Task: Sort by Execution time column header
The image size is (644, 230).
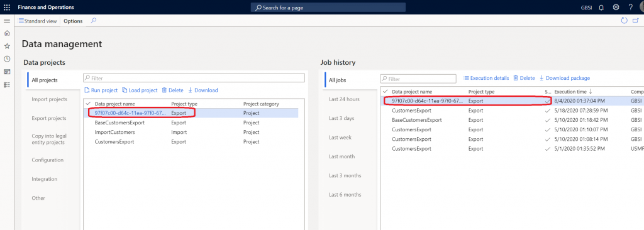Action: pos(574,92)
